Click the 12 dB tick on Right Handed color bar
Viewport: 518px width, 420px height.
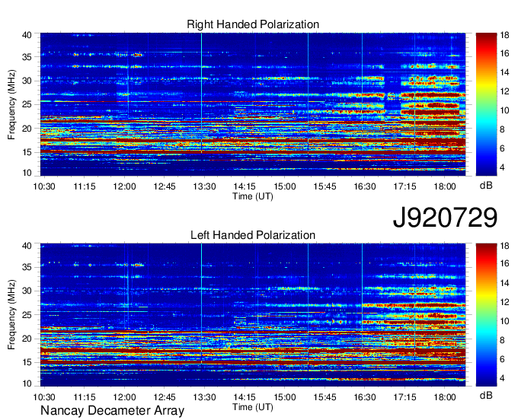(x=504, y=91)
